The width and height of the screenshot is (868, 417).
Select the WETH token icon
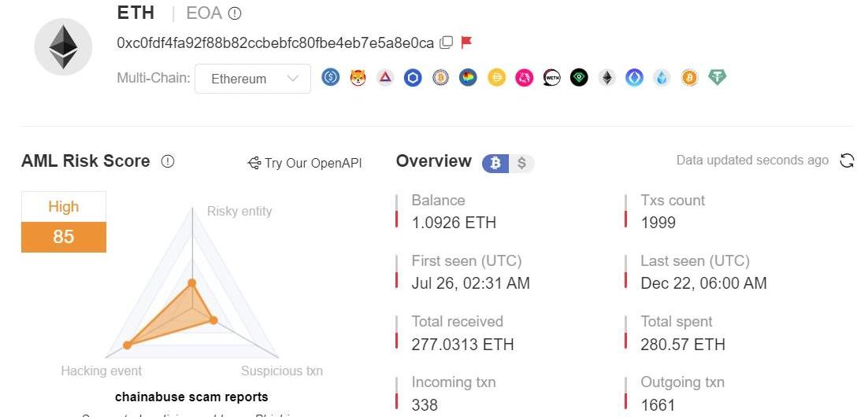pos(551,78)
